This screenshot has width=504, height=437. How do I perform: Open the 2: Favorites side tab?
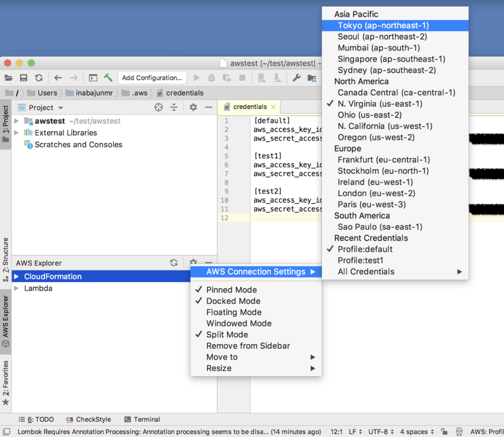tap(5, 382)
